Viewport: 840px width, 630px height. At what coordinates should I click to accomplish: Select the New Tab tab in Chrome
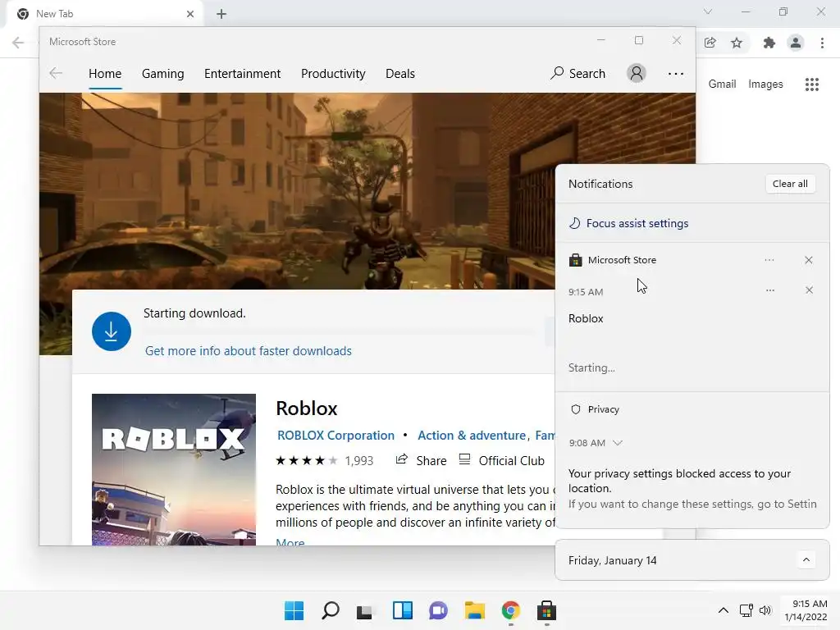click(x=105, y=14)
